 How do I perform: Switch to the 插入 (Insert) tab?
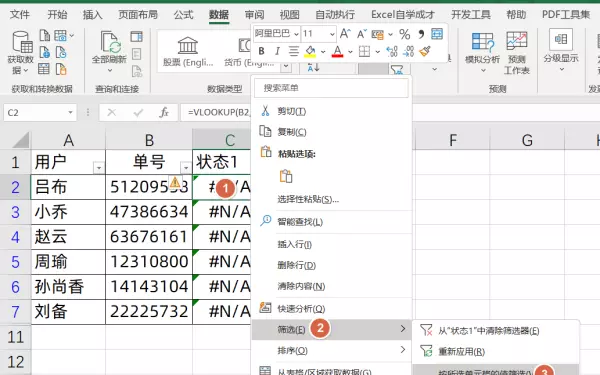coord(93,15)
